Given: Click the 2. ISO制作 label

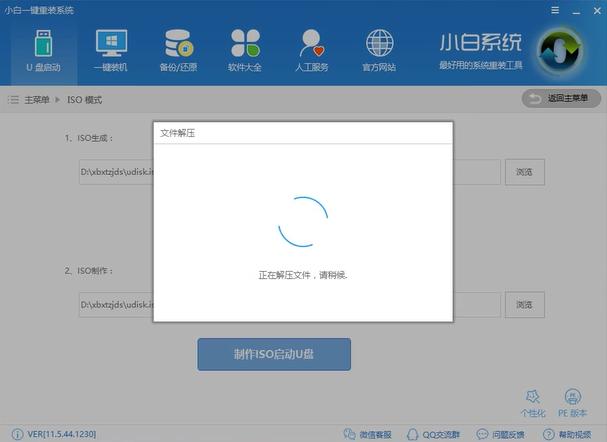Looking at the screenshot, I should (89, 271).
